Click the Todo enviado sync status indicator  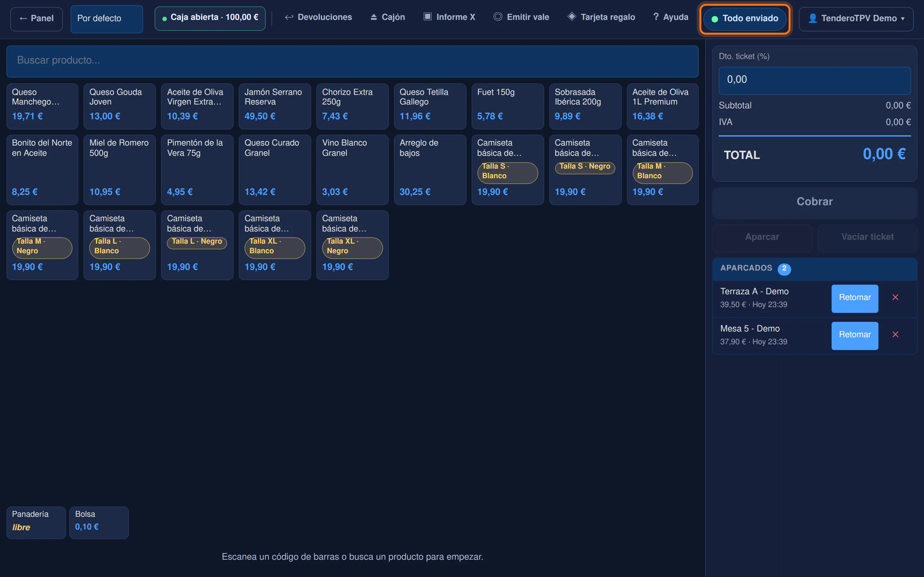tap(745, 18)
